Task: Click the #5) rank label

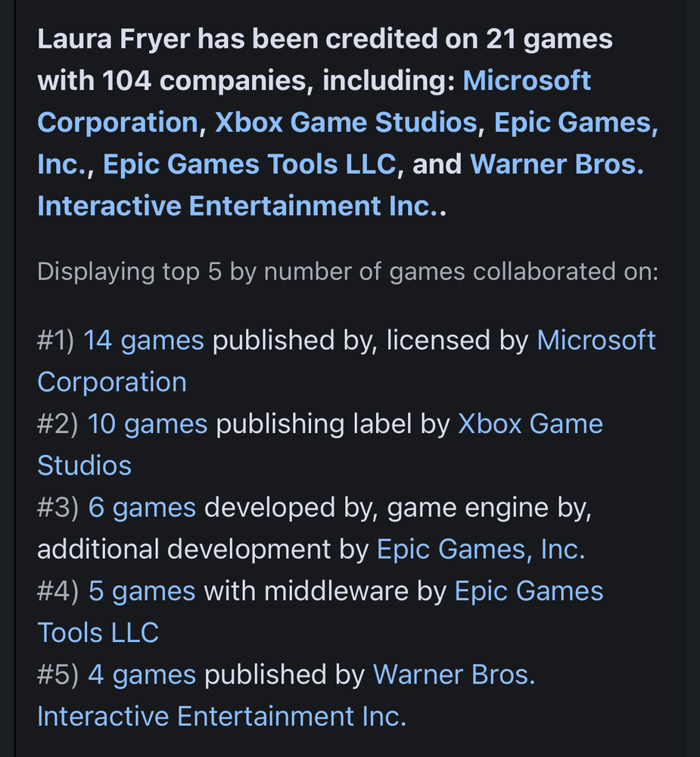Action: pyautogui.click(x=58, y=675)
